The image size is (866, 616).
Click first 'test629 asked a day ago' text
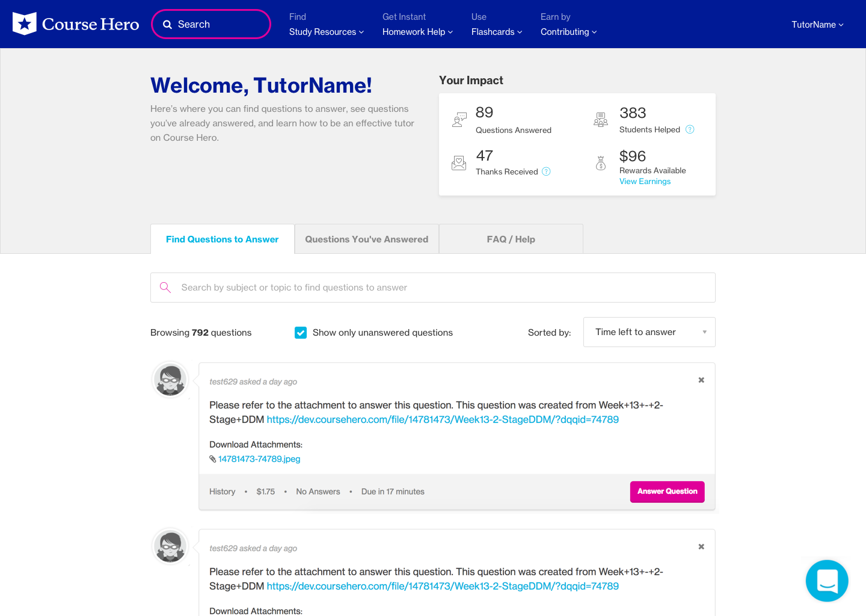pos(253,382)
